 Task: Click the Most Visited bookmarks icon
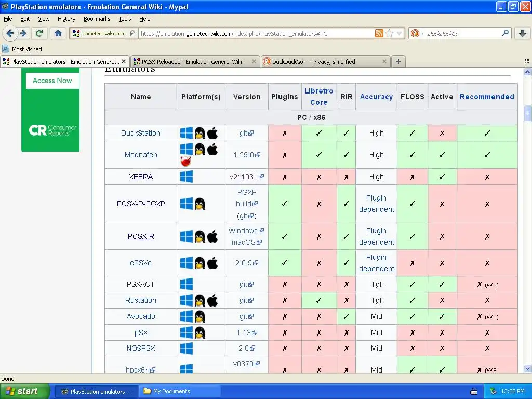click(x=6, y=49)
